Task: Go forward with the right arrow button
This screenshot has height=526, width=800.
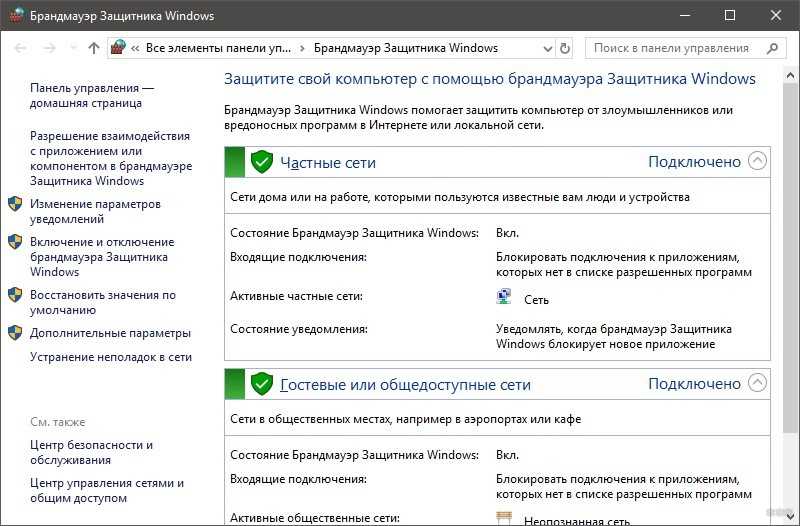Action: click(49, 48)
